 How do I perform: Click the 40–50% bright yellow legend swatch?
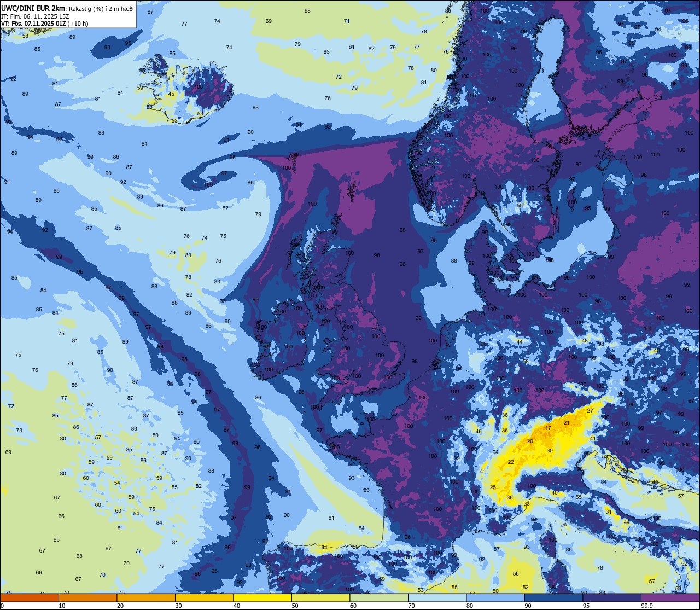click(262, 598)
